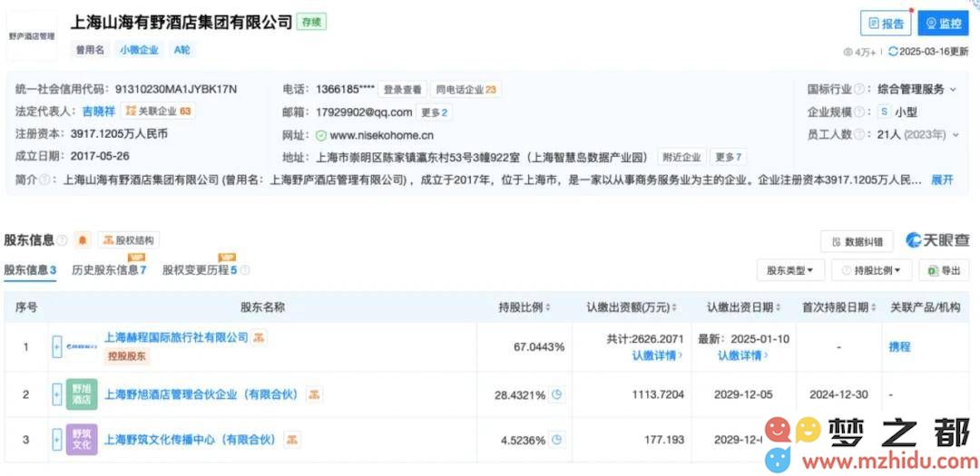The width and height of the screenshot is (980, 476).
Task: Click the orange bell notification icon
Action: (83, 240)
